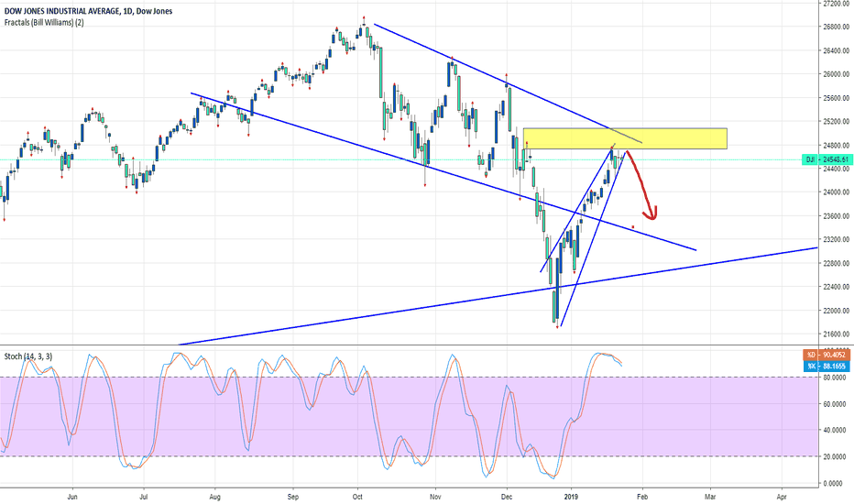
Task: Select the Stoch (14, 3, 3) indicator label
Action: 28,356
